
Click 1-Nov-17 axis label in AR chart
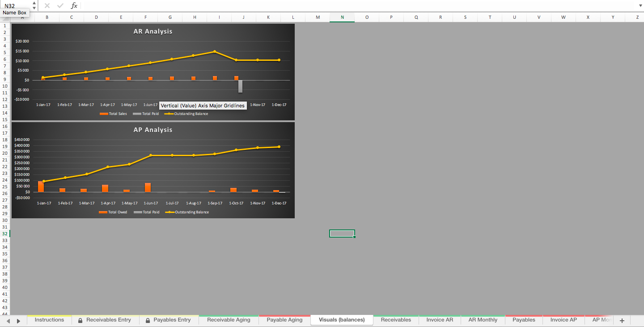coord(258,105)
